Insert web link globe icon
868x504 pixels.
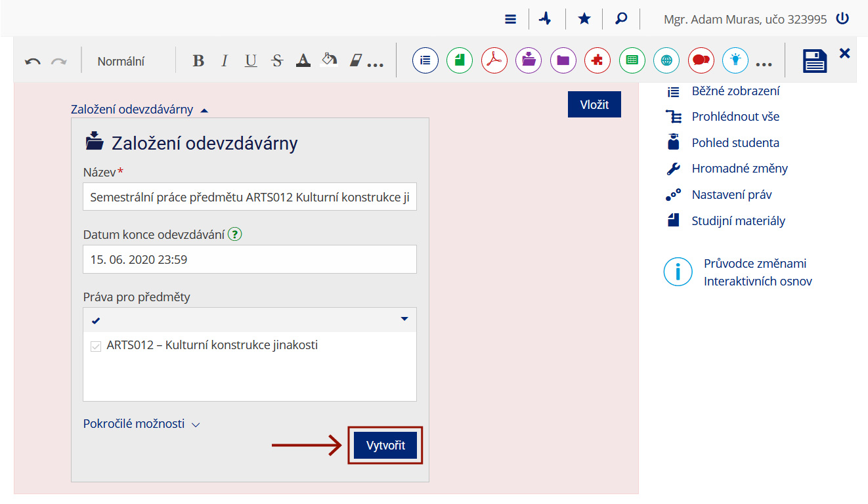click(x=666, y=60)
